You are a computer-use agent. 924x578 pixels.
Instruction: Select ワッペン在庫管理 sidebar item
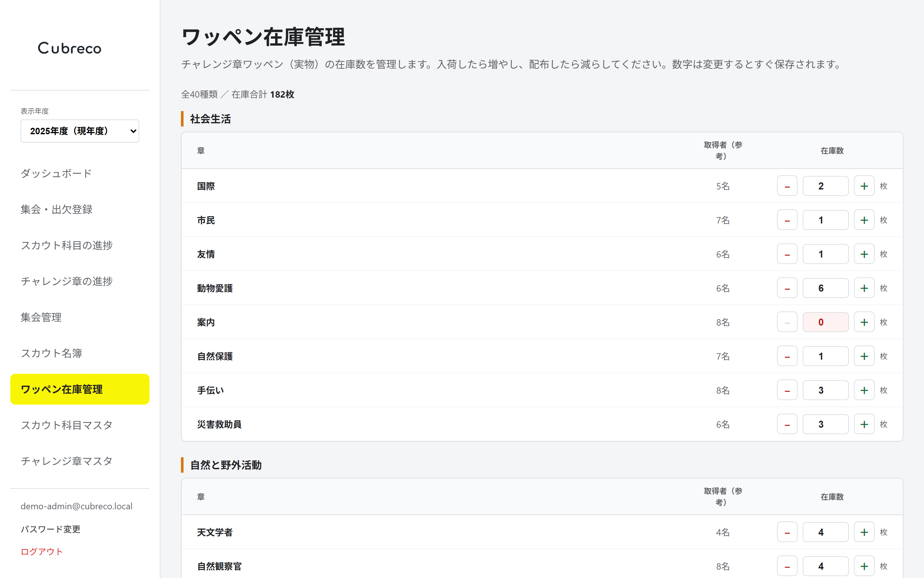click(80, 389)
